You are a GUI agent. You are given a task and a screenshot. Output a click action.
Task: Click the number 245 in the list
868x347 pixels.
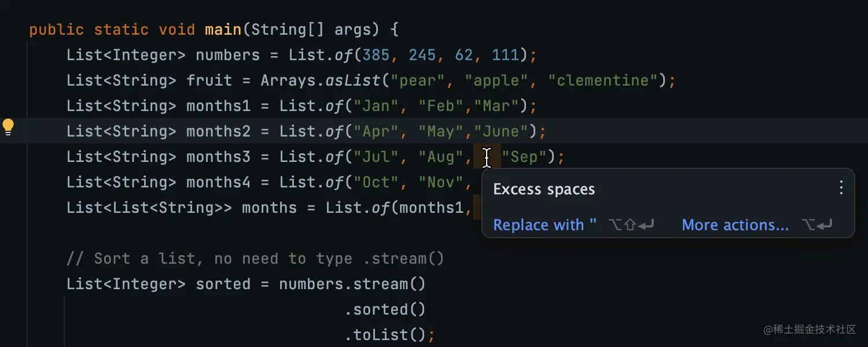[422, 55]
